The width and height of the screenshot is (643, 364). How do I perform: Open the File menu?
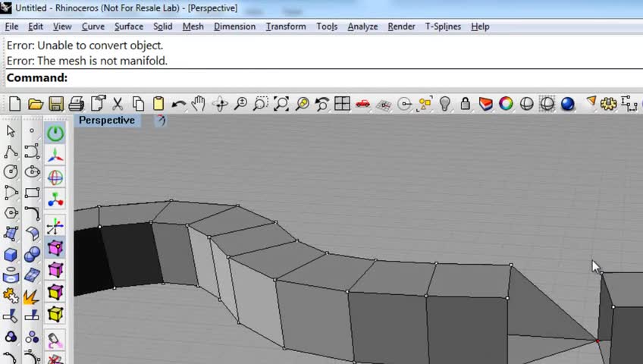click(x=11, y=27)
